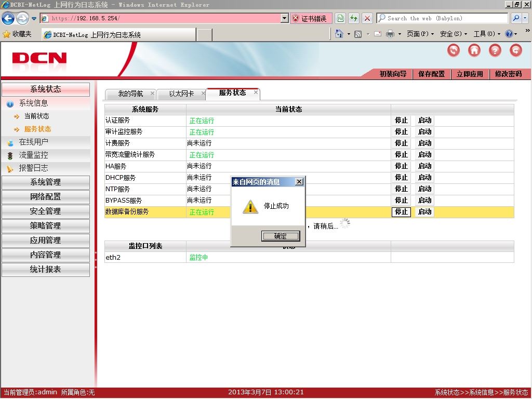
Task: Click the red logout circle icon
Action: tap(516, 50)
